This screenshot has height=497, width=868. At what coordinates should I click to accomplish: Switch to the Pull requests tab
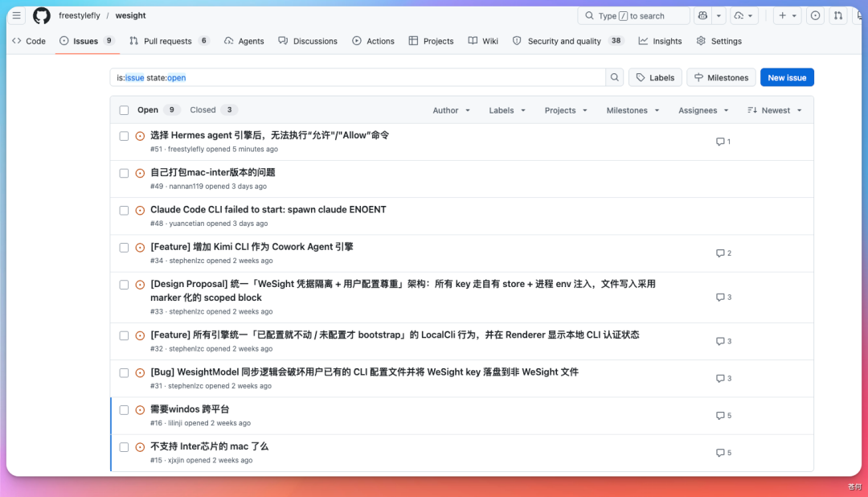(x=169, y=41)
